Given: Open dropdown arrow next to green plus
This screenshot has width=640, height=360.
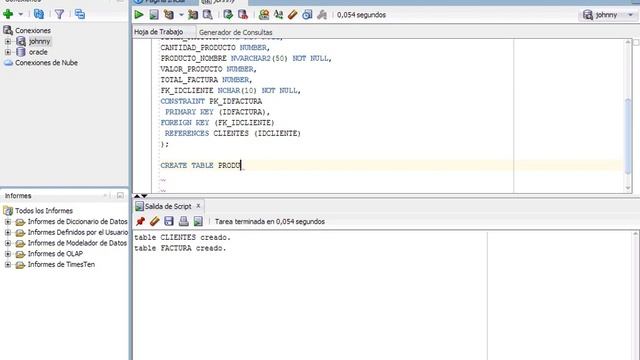Looking at the screenshot, I should [x=20, y=14].
